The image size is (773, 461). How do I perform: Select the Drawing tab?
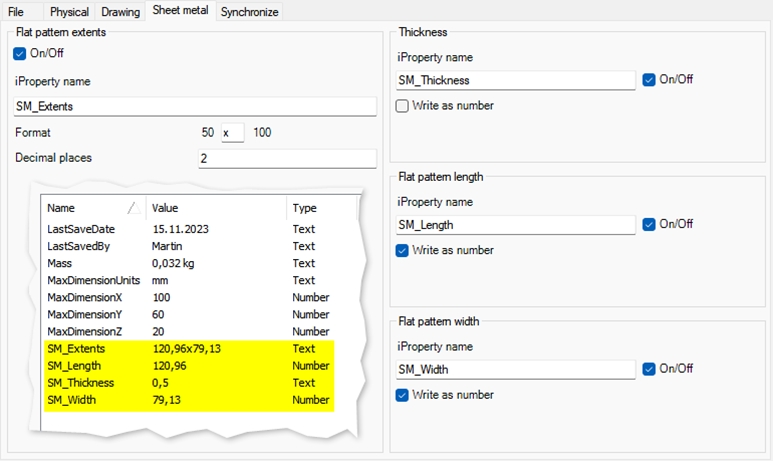(x=121, y=12)
